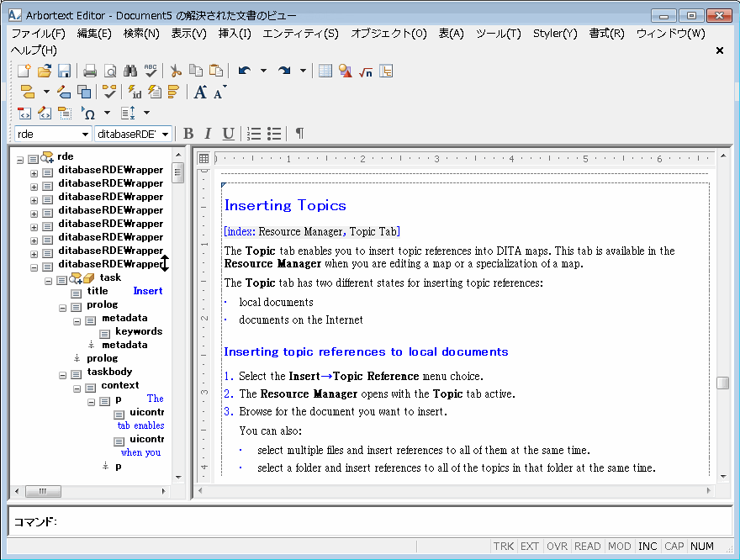Undo the last action with the undo arrow
Image resolution: width=740 pixels, height=560 pixels.
[x=244, y=71]
